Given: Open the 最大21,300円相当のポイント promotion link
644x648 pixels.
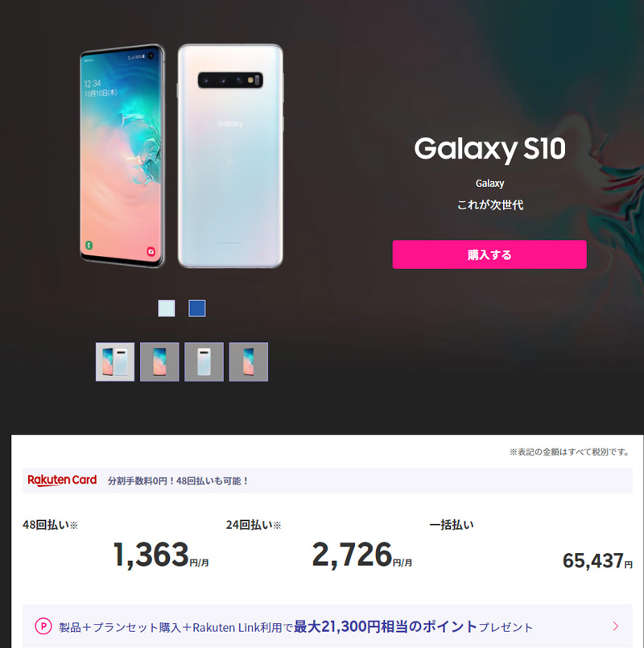Looking at the screenshot, I should 386,626.
